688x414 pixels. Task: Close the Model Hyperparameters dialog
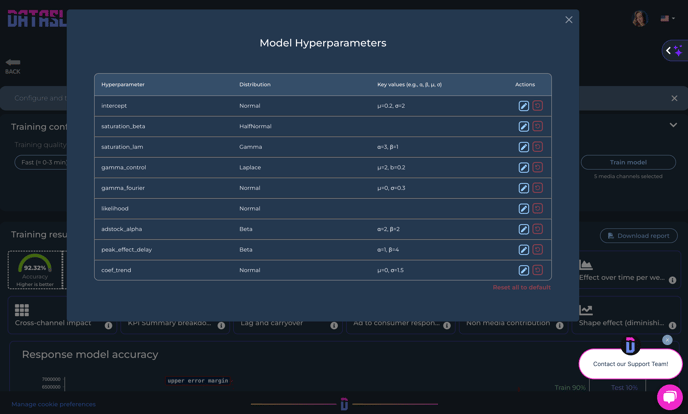coord(569,20)
